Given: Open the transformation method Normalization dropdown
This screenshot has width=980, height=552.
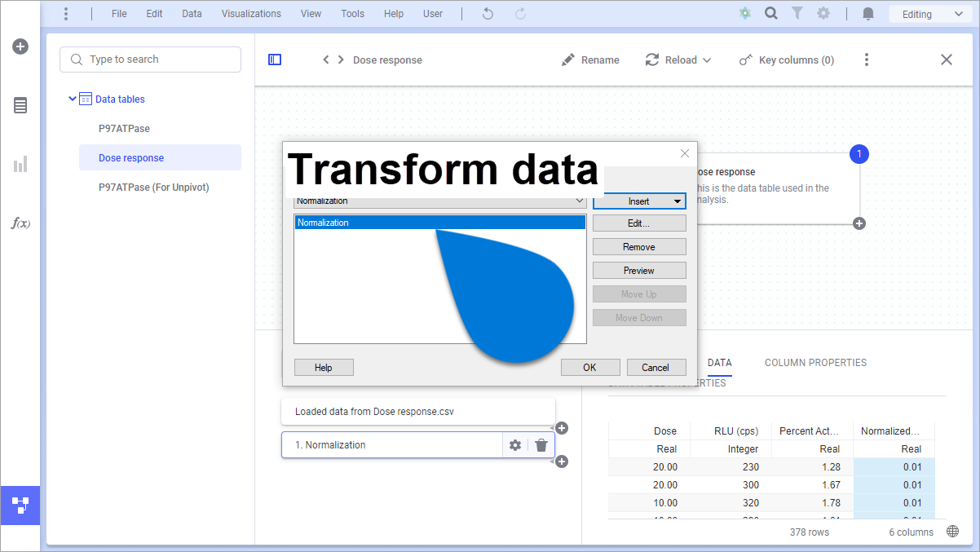Looking at the screenshot, I should click(439, 201).
